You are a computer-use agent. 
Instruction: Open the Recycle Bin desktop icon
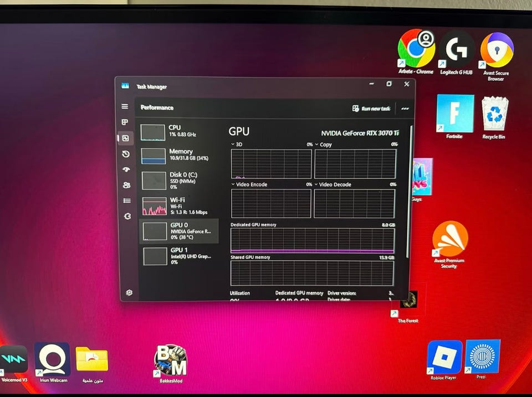point(494,117)
